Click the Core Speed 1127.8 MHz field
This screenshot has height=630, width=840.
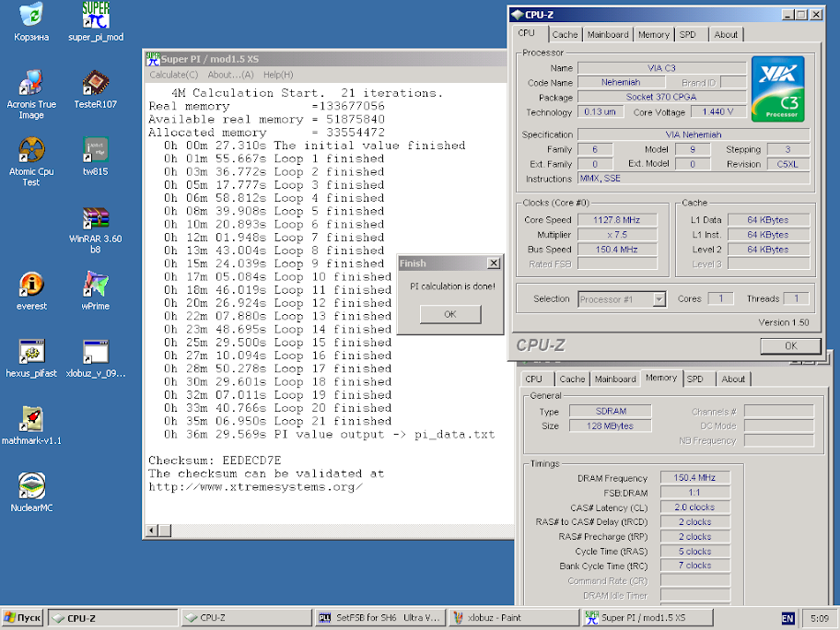[617, 220]
